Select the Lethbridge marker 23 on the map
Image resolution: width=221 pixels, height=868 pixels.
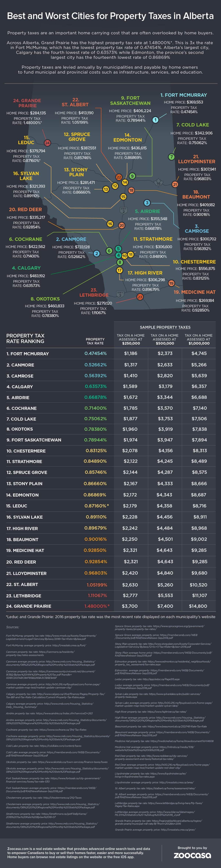click(x=140, y=297)
